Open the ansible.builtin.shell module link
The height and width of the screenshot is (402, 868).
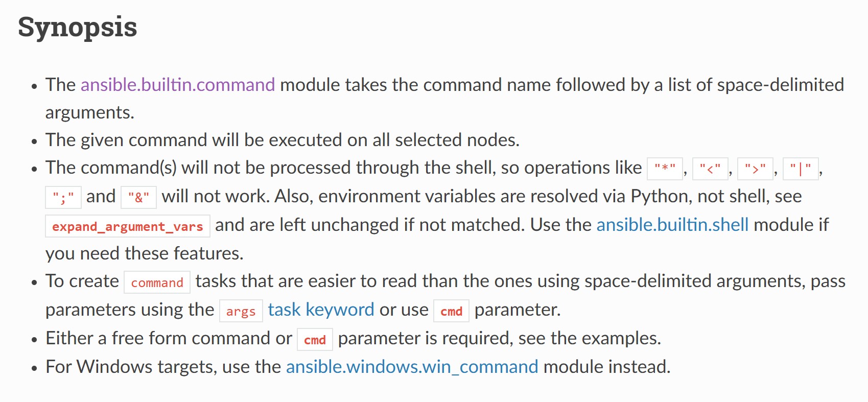tap(672, 225)
